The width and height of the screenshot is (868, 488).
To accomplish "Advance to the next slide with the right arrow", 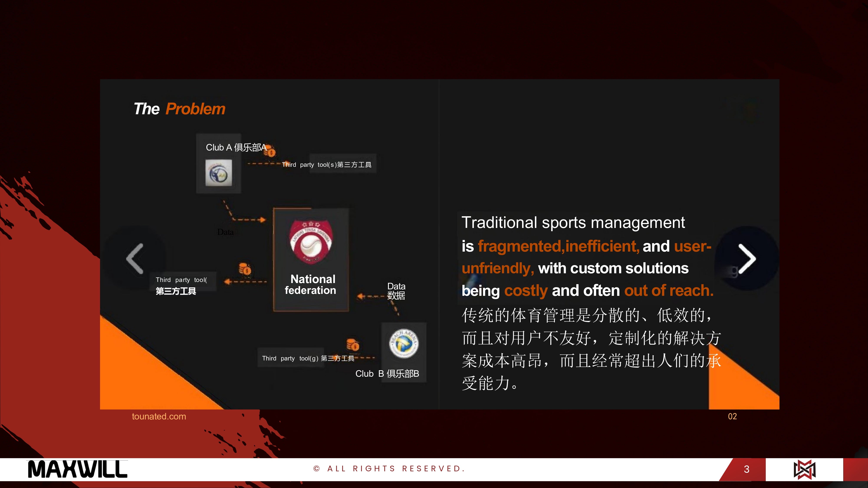I will pyautogui.click(x=747, y=258).
